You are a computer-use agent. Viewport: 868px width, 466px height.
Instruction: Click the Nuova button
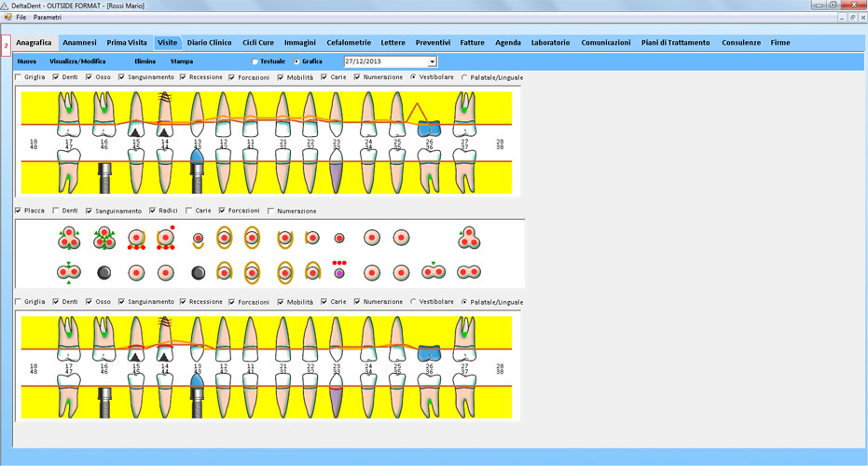(x=26, y=62)
